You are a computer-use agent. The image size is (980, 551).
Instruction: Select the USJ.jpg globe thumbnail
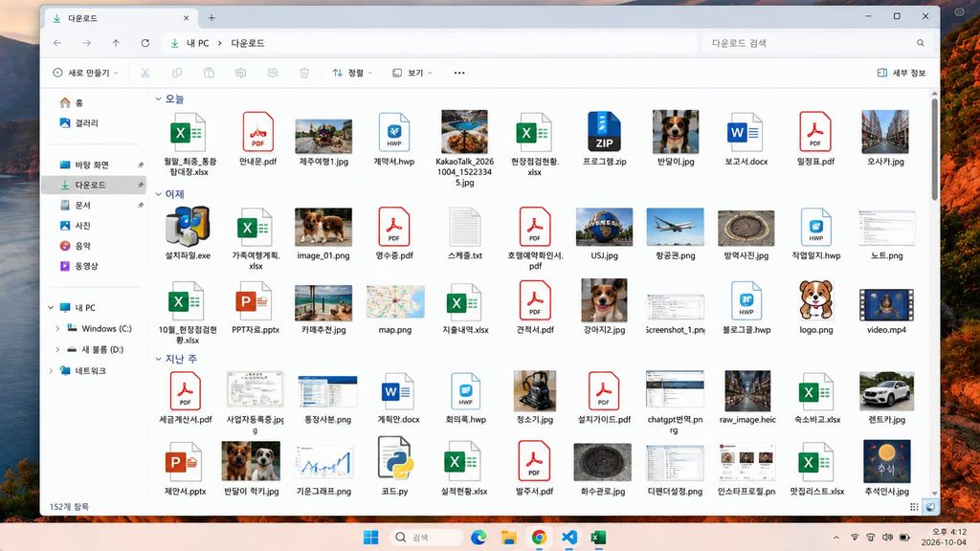[x=604, y=228]
